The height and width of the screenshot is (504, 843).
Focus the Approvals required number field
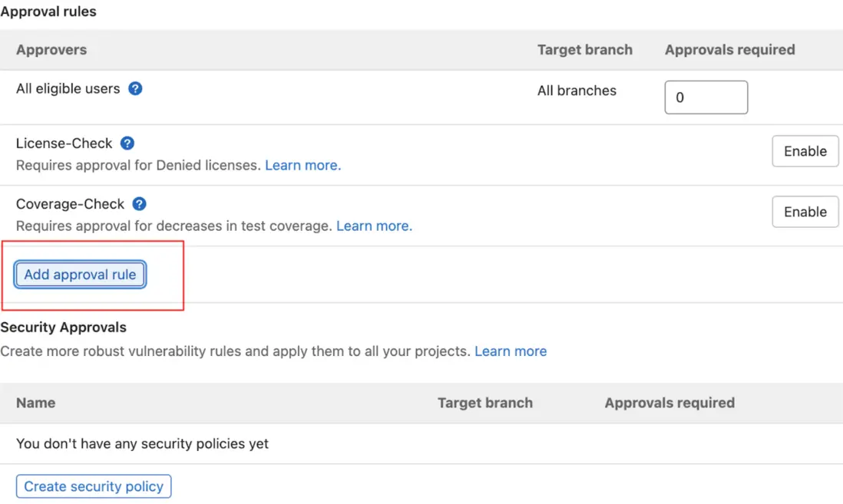[x=706, y=97]
